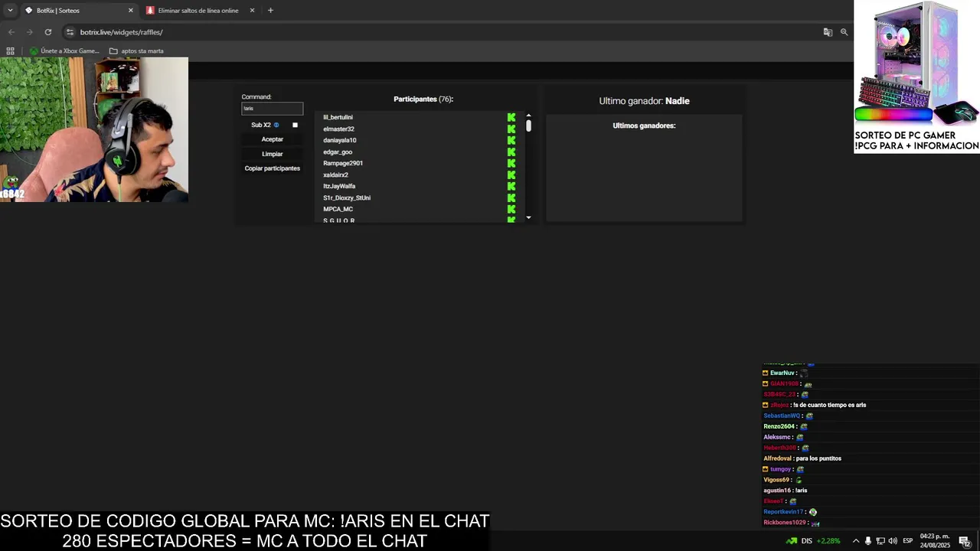
Task: Click Kick icon beside xaidairx2
Action: 511,174
